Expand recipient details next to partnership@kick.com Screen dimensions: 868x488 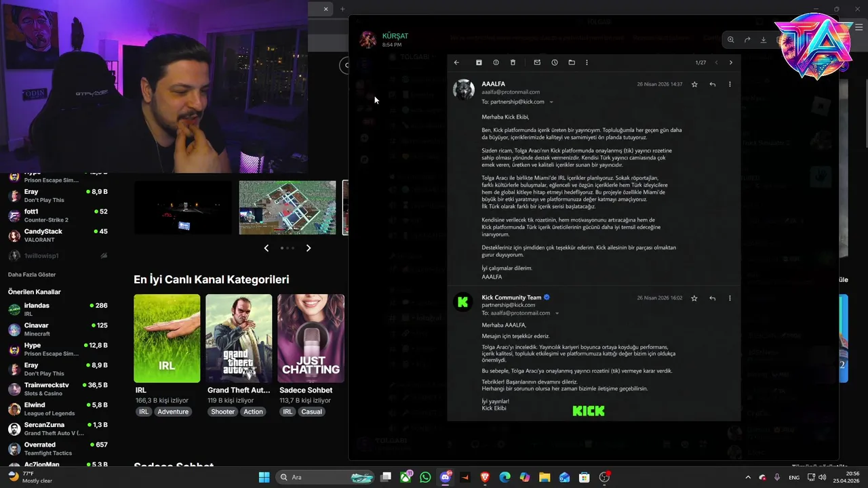[551, 102]
